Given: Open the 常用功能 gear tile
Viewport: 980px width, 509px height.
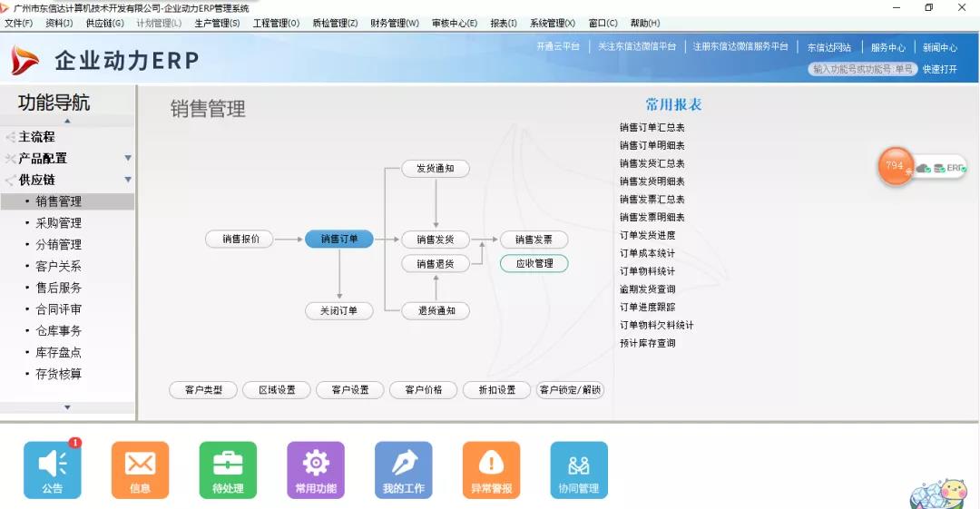Looking at the screenshot, I should [316, 470].
